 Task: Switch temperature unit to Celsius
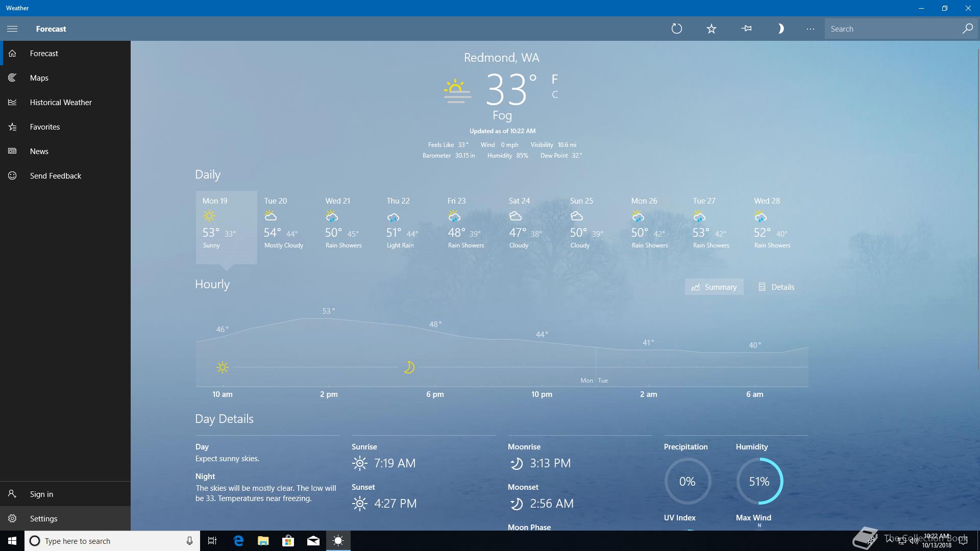pyautogui.click(x=555, y=94)
